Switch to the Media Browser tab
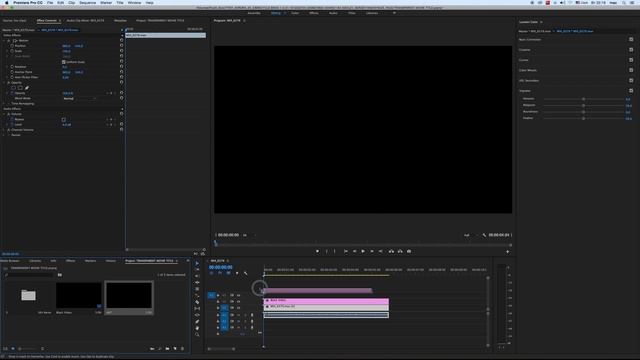This screenshot has height=360, width=640. pos(10,261)
